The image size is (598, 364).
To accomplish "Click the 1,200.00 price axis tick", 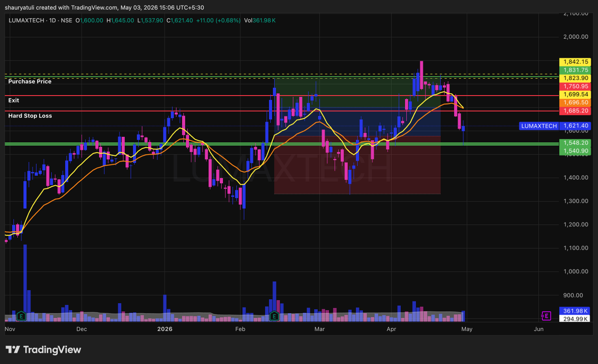I will [577, 225].
